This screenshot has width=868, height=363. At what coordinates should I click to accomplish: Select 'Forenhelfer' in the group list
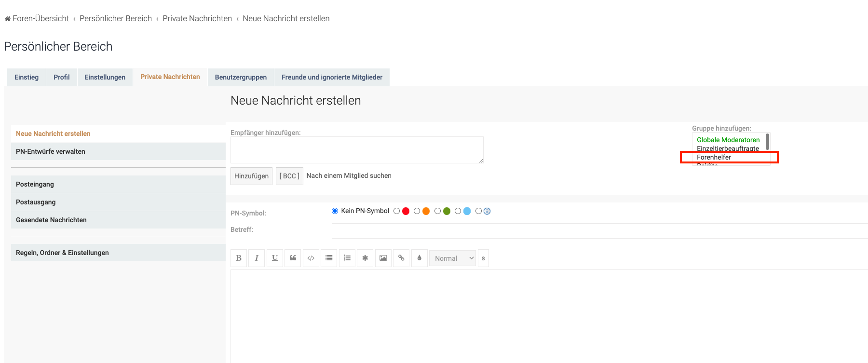(714, 157)
